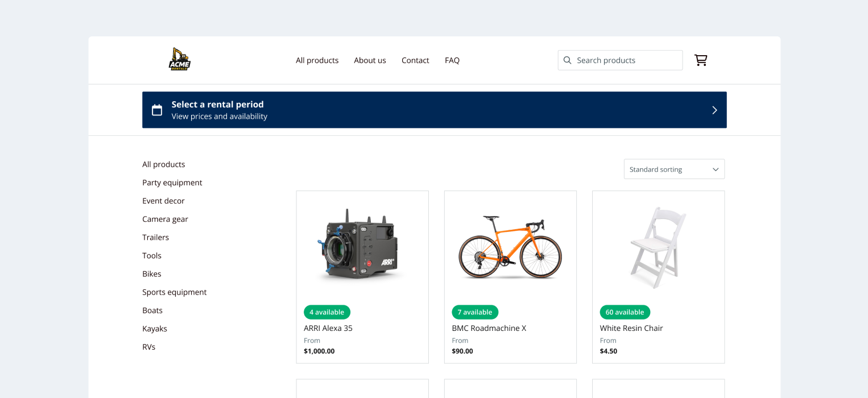Select Party equipment category

pyautogui.click(x=172, y=183)
